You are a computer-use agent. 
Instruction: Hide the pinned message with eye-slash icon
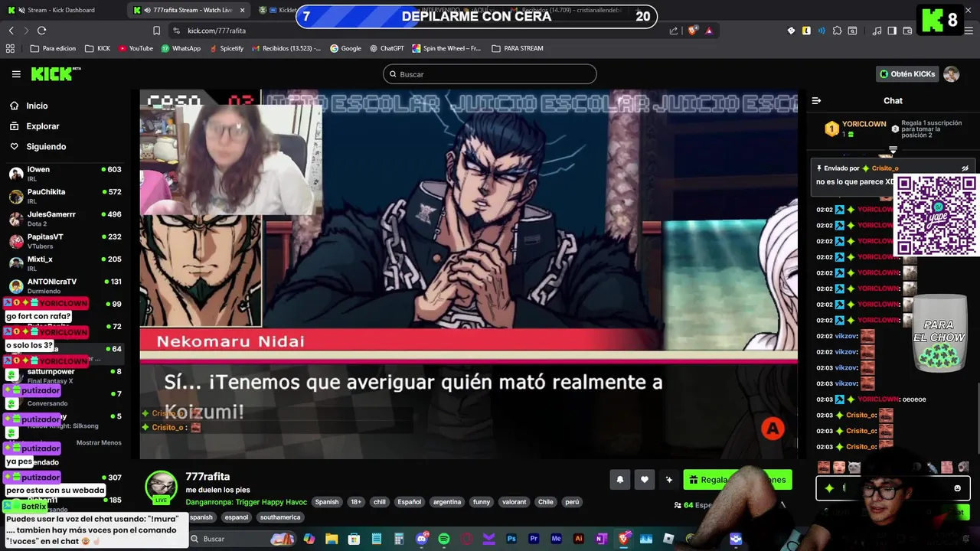click(x=965, y=168)
